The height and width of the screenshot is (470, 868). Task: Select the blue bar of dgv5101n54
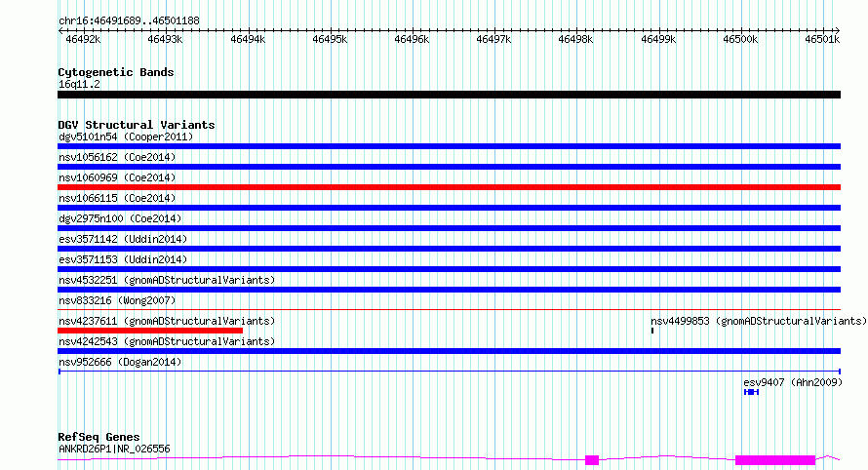(x=449, y=146)
